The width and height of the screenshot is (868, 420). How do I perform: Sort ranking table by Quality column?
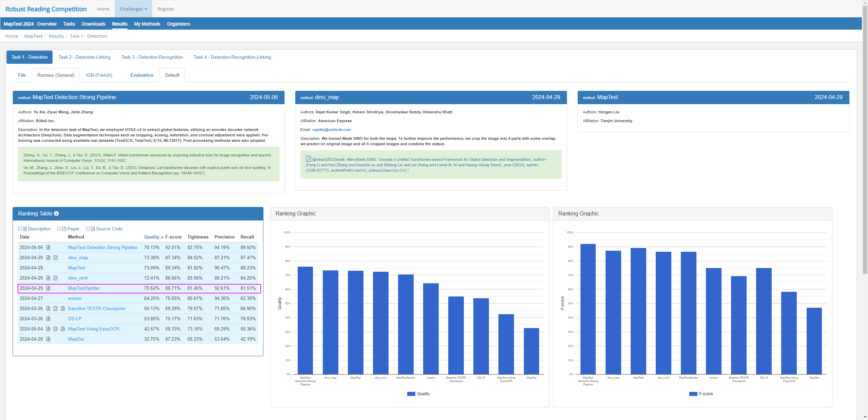[x=154, y=237]
